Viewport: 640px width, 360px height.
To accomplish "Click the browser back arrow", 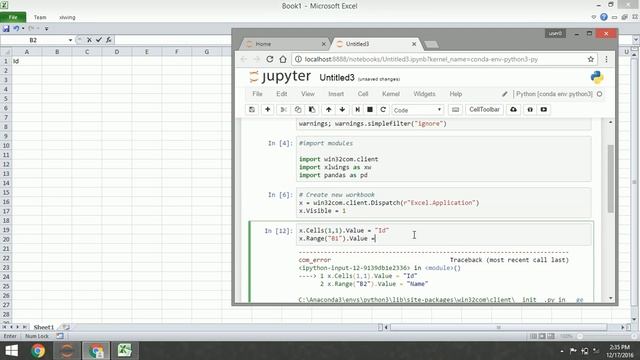I will tap(244, 59).
